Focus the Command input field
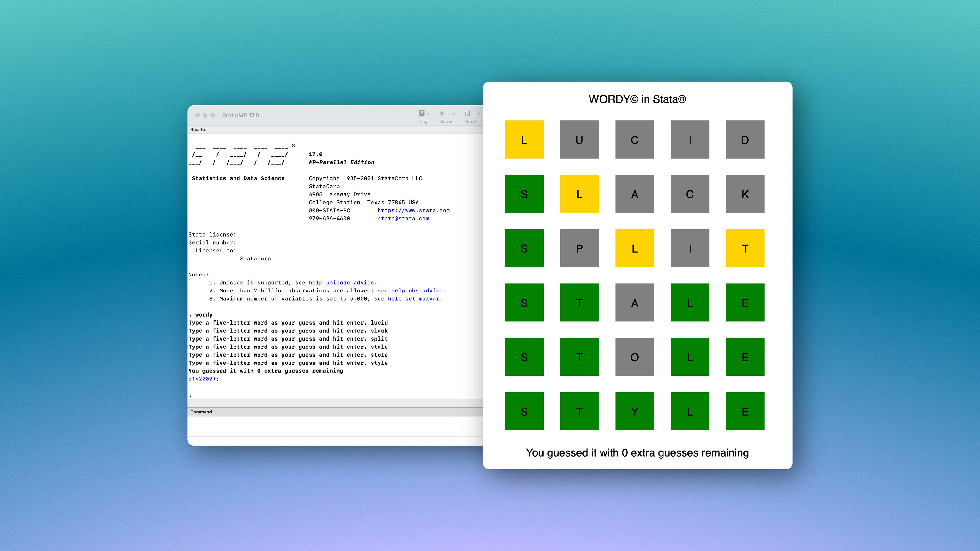Image resolution: width=980 pixels, height=551 pixels. coord(335,426)
